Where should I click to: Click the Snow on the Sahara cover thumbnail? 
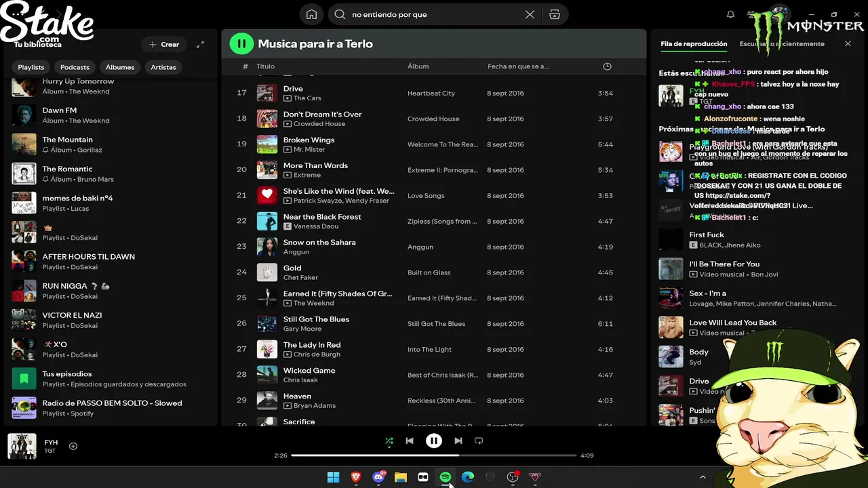click(267, 247)
